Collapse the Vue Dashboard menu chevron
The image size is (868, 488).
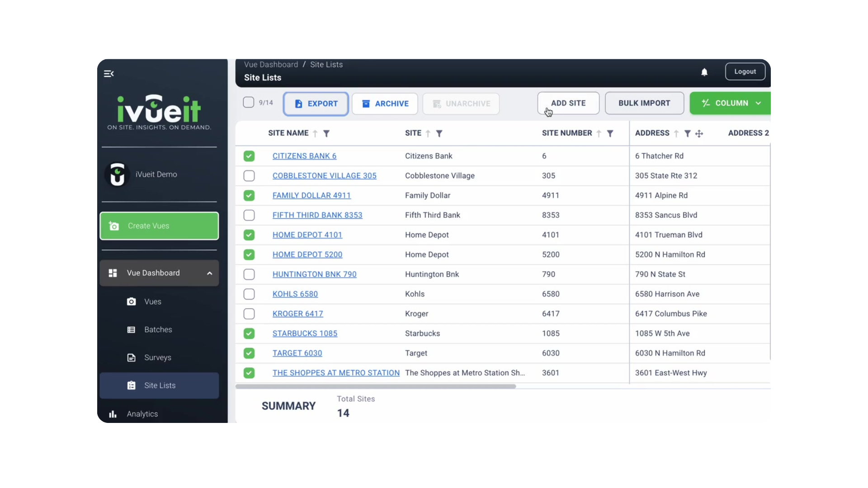(210, 273)
